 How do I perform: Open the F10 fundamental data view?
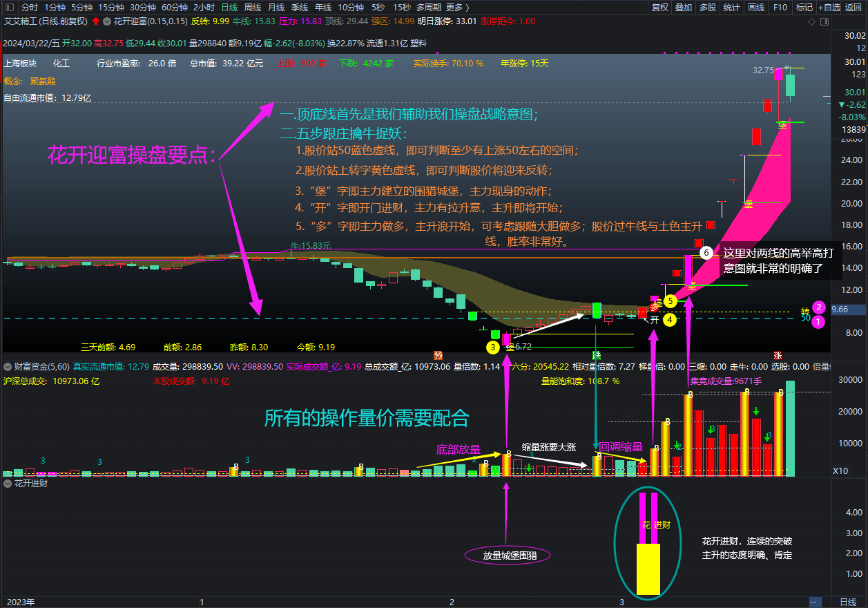coord(780,8)
